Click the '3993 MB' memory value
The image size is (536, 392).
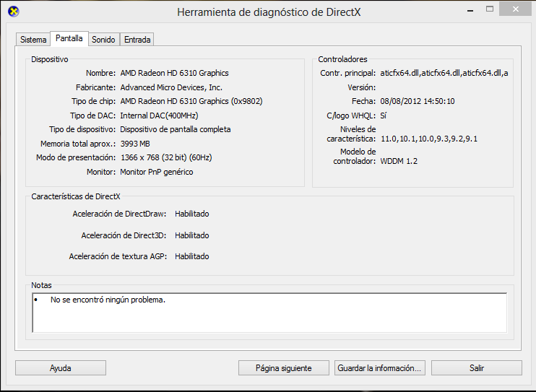point(135,144)
